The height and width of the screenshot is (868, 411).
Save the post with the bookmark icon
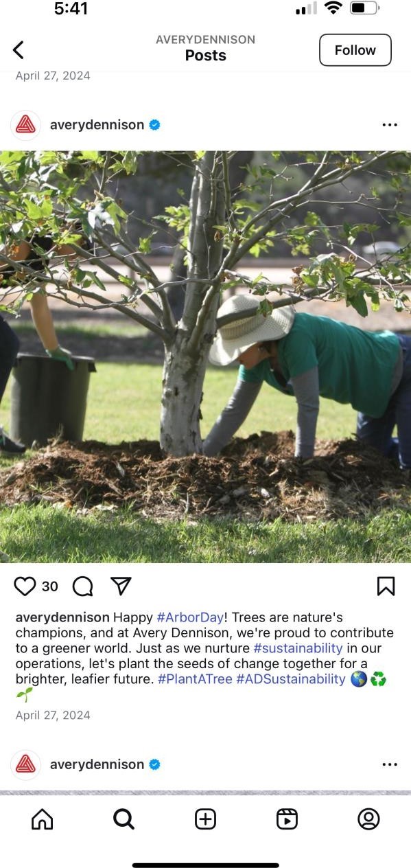coord(386,586)
